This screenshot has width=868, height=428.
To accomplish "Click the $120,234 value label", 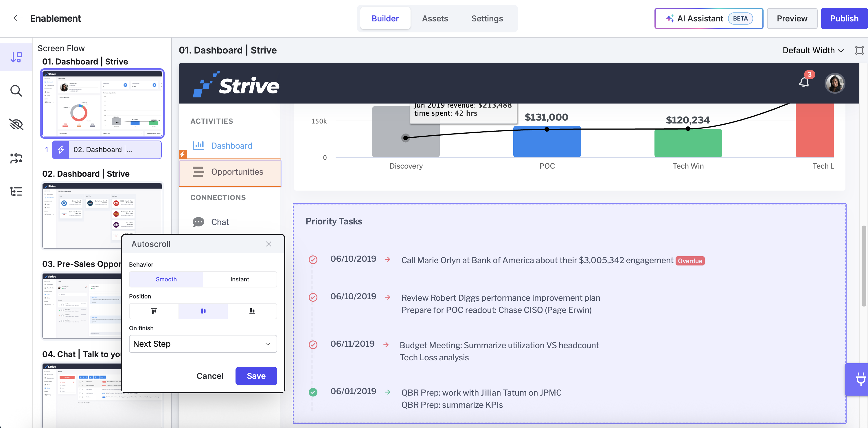I will click(x=687, y=120).
